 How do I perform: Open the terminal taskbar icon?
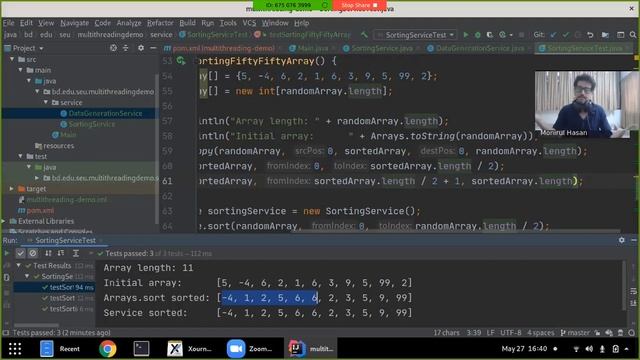[141, 349]
